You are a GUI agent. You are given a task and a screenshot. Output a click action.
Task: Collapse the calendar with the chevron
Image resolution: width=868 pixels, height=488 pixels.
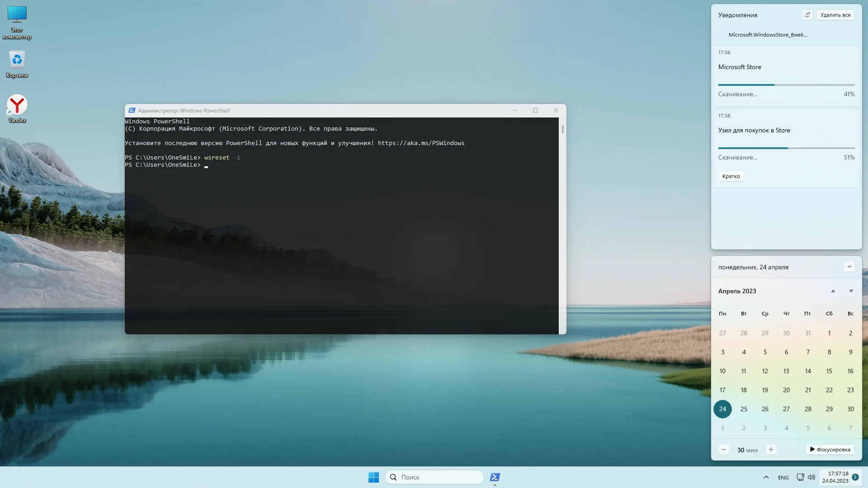(849, 267)
